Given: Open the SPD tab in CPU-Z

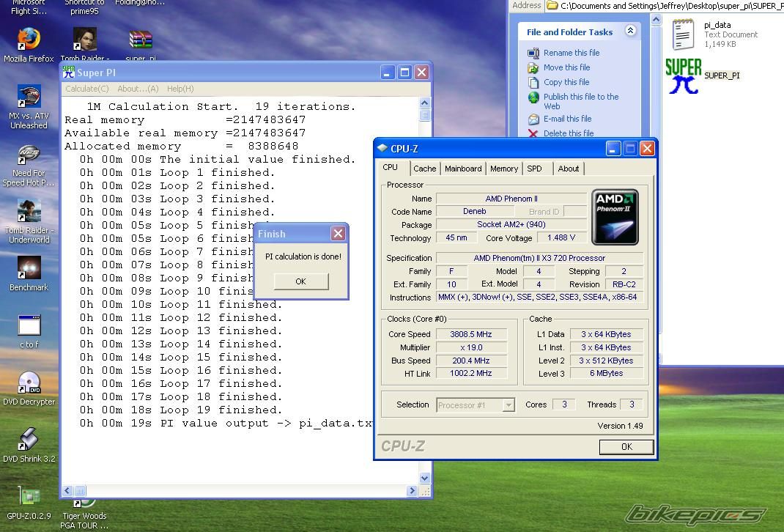Looking at the screenshot, I should point(535,169).
